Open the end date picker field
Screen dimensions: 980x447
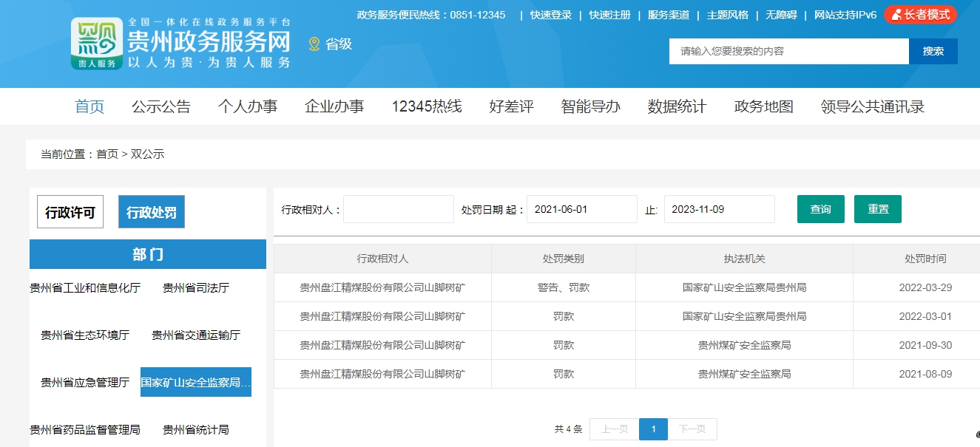719,209
